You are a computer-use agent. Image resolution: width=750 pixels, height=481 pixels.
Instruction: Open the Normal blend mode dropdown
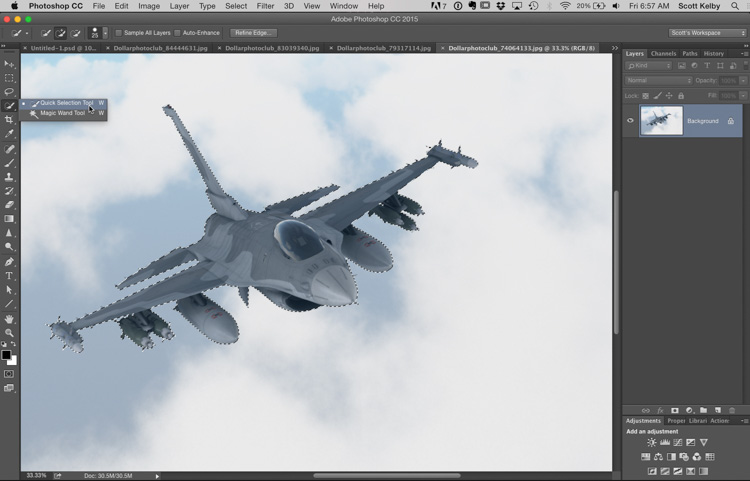[x=658, y=80]
